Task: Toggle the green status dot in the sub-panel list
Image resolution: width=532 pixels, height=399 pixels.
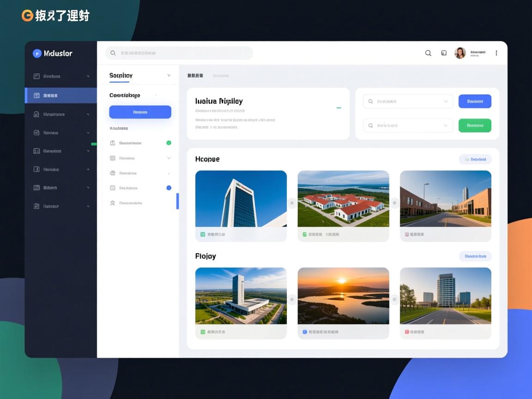Action: coord(169,143)
